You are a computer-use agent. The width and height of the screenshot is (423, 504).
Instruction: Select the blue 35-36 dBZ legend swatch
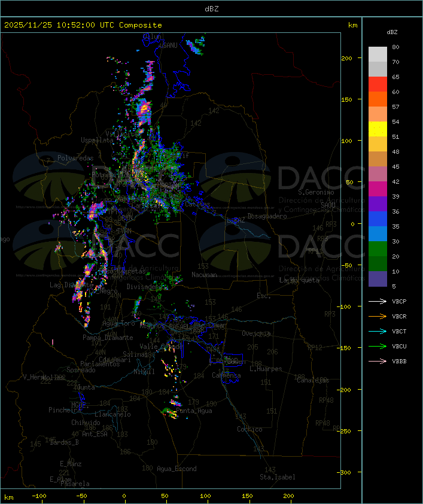tap(378, 218)
